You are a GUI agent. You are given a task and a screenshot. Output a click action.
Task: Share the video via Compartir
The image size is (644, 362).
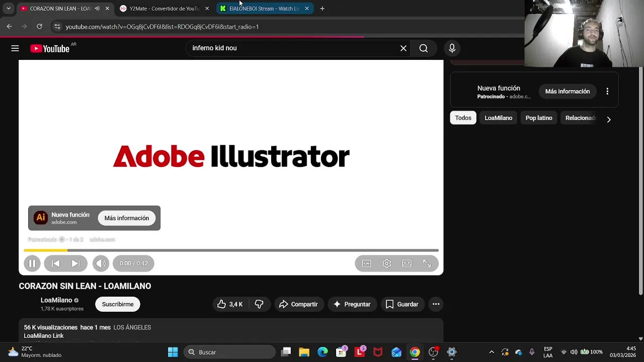coord(298,304)
